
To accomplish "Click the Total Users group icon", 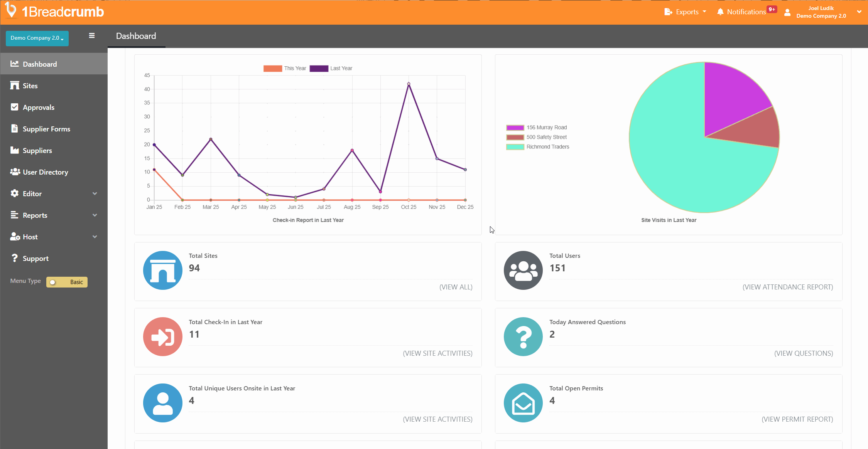I will [x=523, y=271].
